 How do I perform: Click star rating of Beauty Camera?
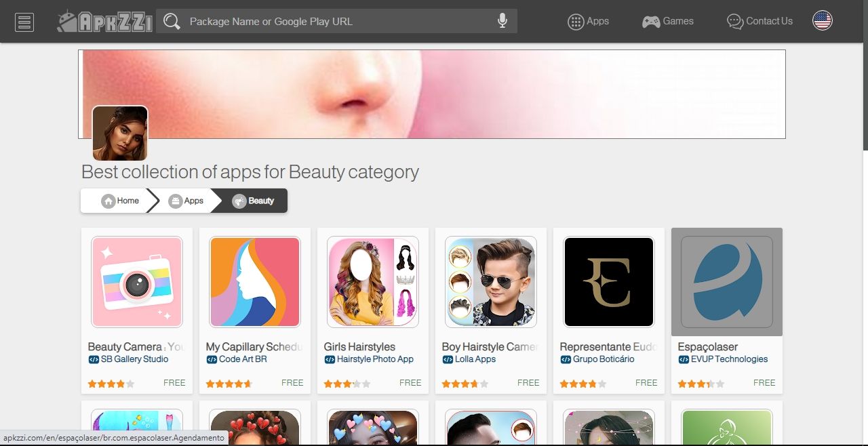pos(111,384)
